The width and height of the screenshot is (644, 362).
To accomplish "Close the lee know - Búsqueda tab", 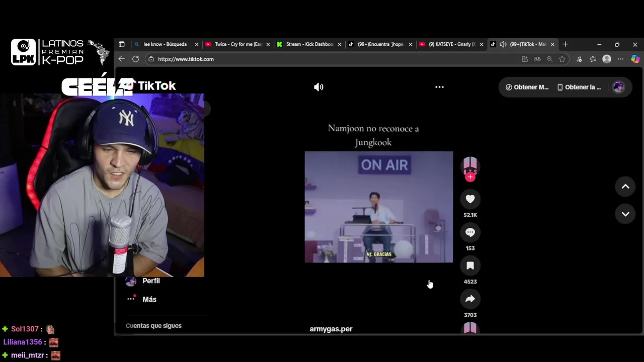I will click(x=197, y=44).
